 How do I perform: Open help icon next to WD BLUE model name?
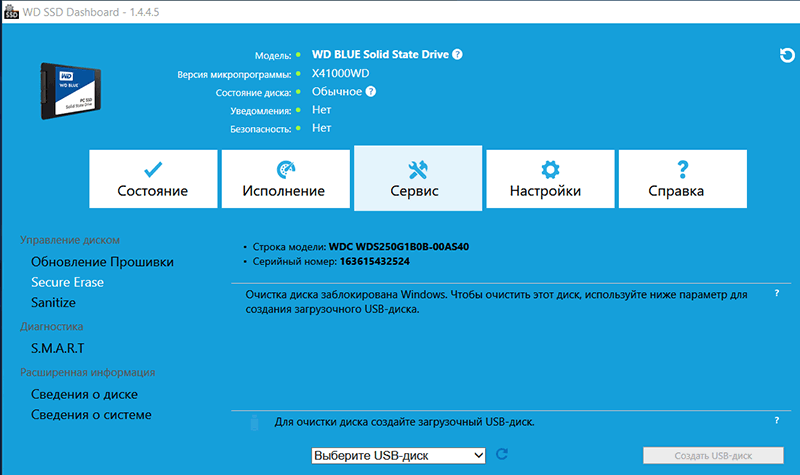point(457,54)
